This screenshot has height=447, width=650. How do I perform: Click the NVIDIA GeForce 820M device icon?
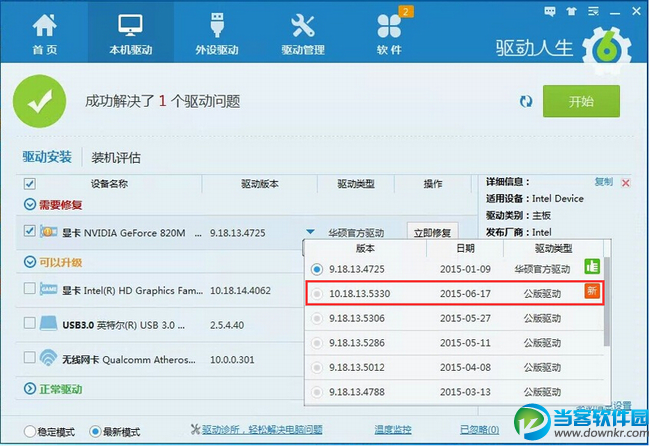pyautogui.click(x=49, y=232)
